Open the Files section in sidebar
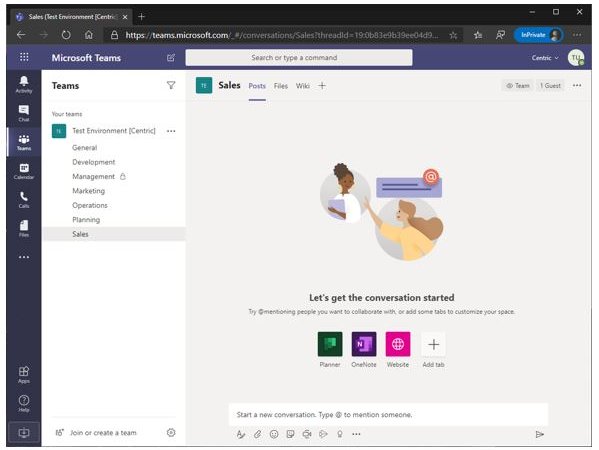The image size is (599, 450). (x=24, y=228)
